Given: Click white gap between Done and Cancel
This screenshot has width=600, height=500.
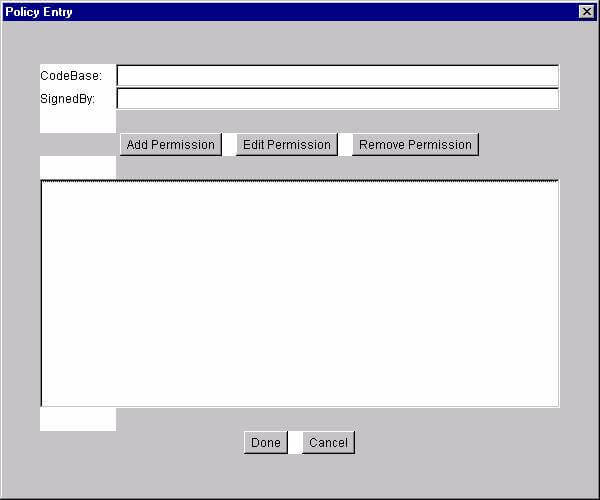Looking at the screenshot, I should [x=295, y=443].
